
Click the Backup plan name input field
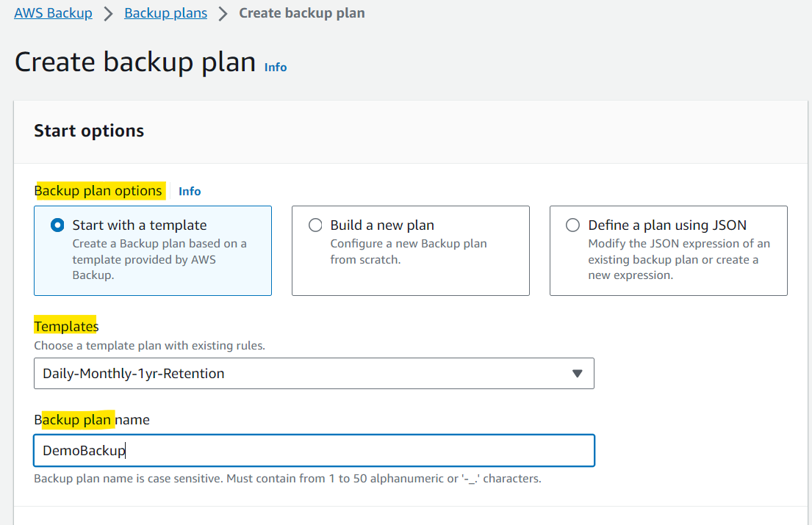tap(314, 451)
